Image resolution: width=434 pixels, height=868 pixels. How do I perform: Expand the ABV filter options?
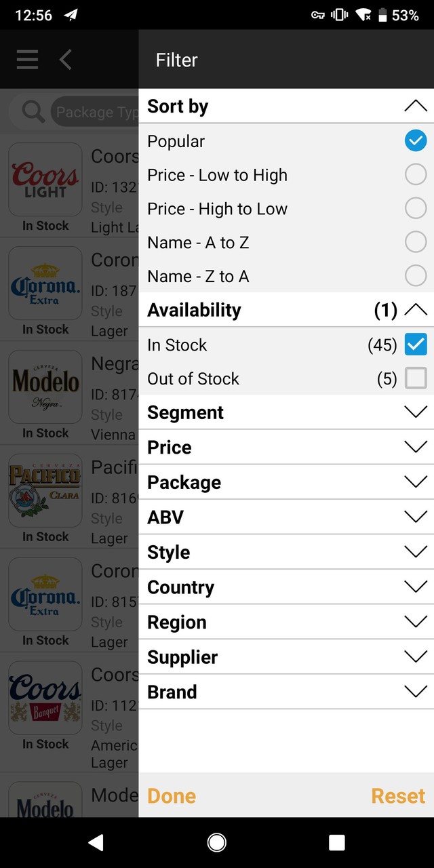(x=285, y=517)
